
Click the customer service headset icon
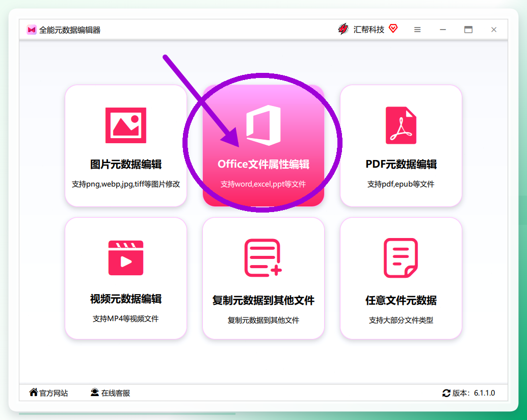tap(95, 392)
